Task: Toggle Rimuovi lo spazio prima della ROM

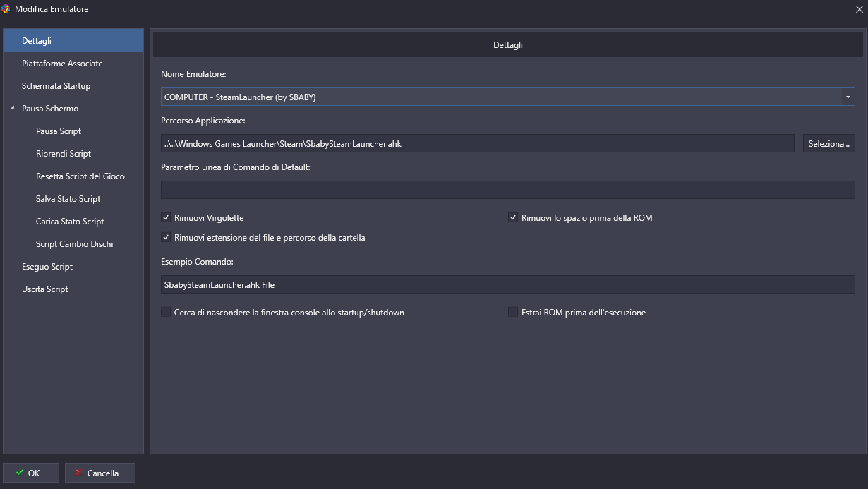Action: pyautogui.click(x=513, y=218)
